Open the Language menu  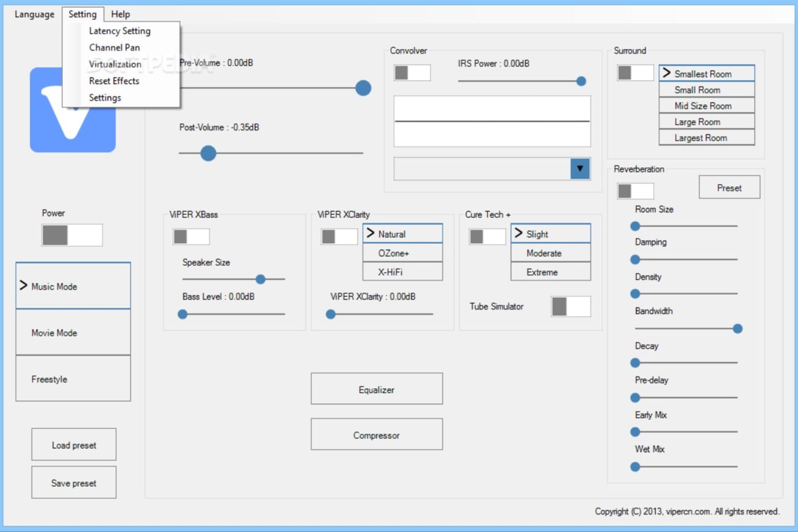pyautogui.click(x=34, y=15)
